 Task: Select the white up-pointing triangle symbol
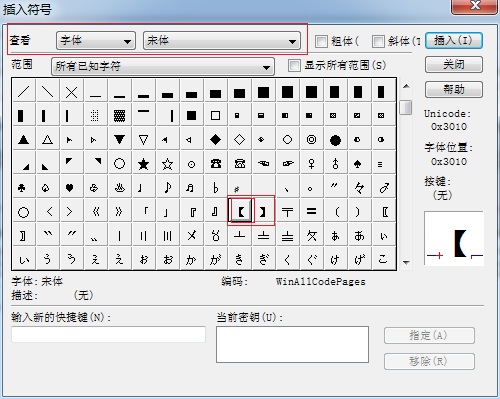(47, 140)
